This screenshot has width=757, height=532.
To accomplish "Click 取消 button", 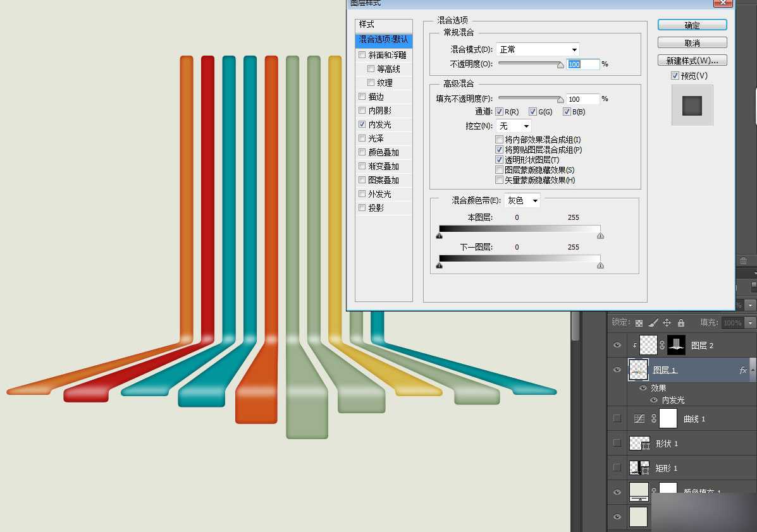I will click(x=692, y=43).
